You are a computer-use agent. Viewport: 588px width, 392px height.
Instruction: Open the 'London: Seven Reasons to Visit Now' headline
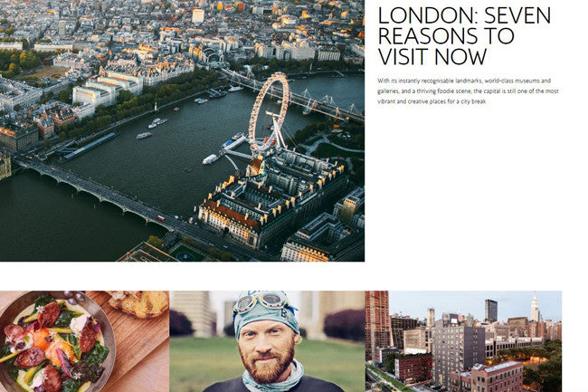click(464, 36)
